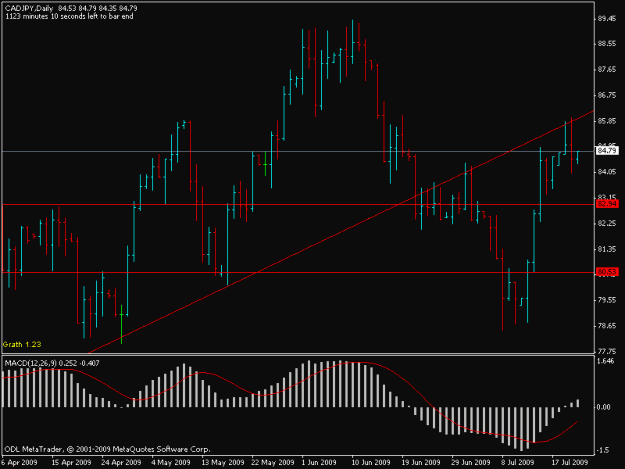Screen dimensions: 625x469
Task: Click the '1123 minutes 10 seconds left' countdown text
Action: [x=69, y=16]
